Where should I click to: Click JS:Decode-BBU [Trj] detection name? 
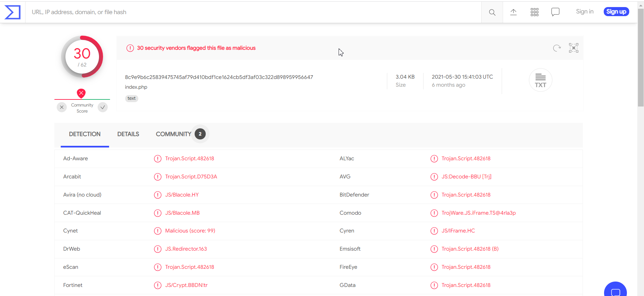tap(466, 177)
